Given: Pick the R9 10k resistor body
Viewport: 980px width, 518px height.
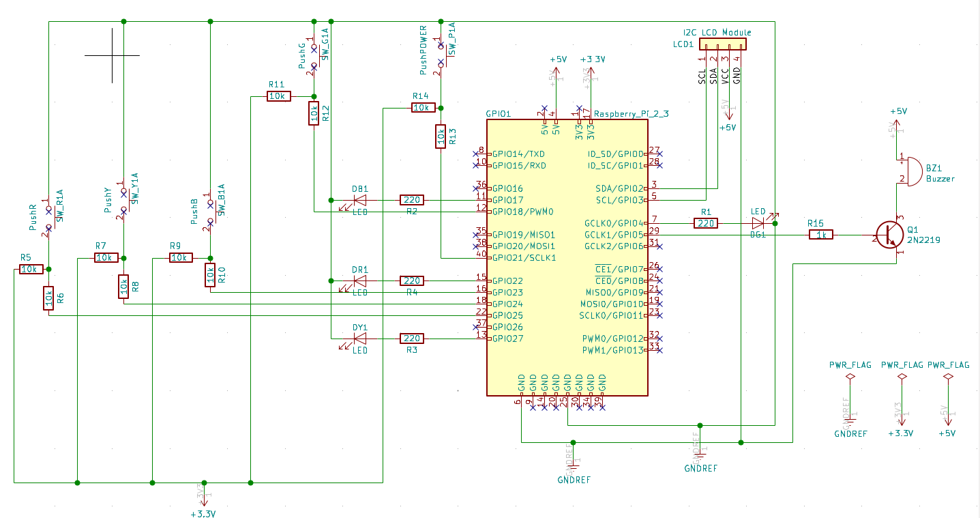Looking at the screenshot, I should (180, 258).
